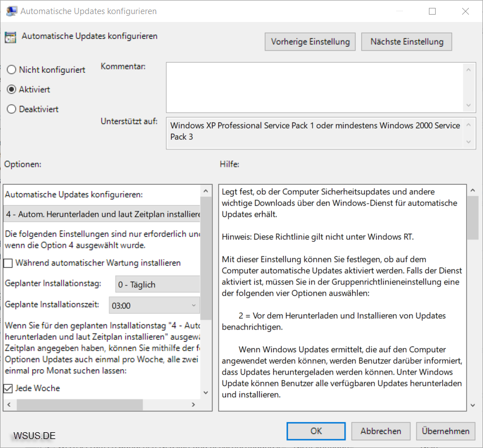The width and height of the screenshot is (483, 448).
Task: Click the Optionen panel scroll up arrow
Action: [x=206, y=191]
